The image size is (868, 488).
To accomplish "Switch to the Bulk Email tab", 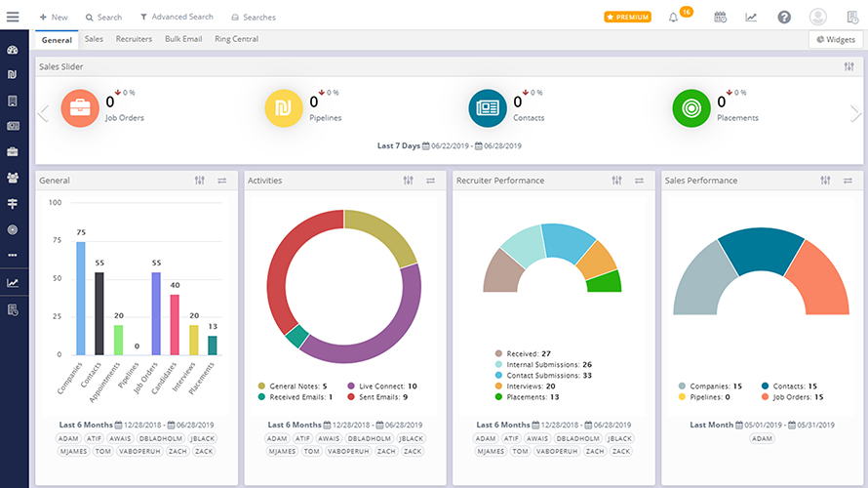I will (x=184, y=39).
